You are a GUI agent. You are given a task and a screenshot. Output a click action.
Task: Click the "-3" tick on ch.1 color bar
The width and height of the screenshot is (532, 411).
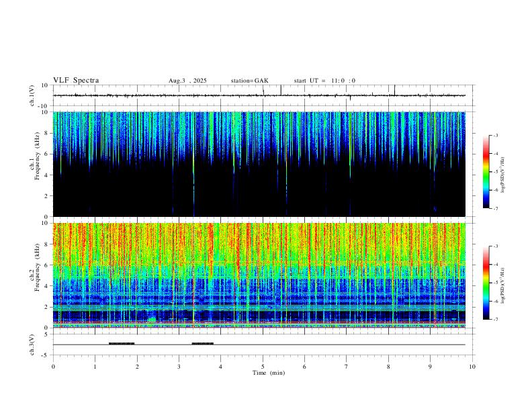tap(495, 135)
